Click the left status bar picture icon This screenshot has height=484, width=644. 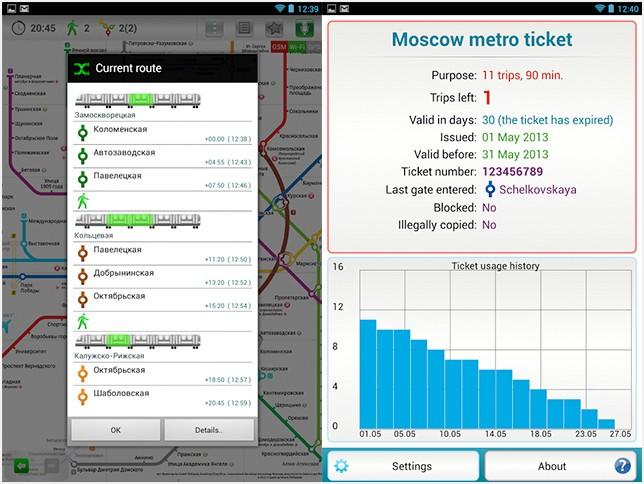coord(12,8)
